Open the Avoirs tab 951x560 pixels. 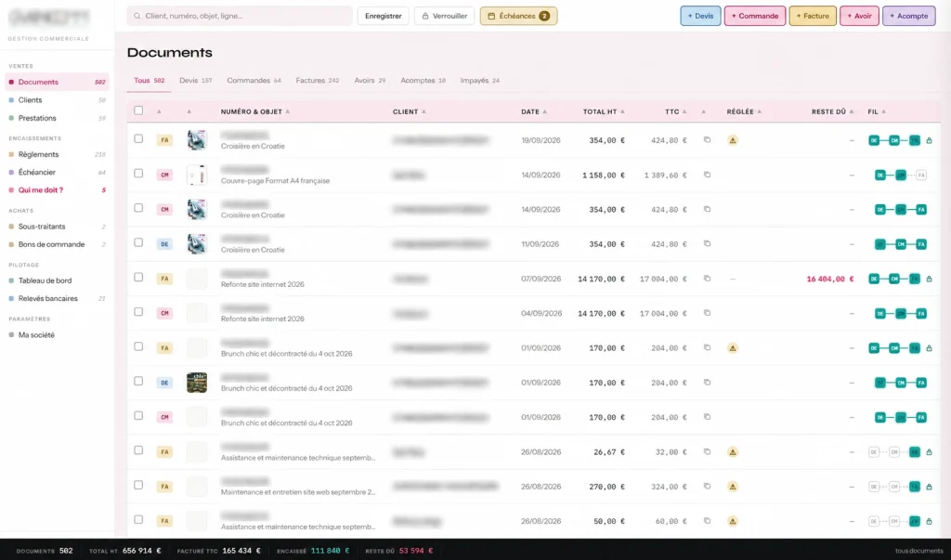pos(370,80)
